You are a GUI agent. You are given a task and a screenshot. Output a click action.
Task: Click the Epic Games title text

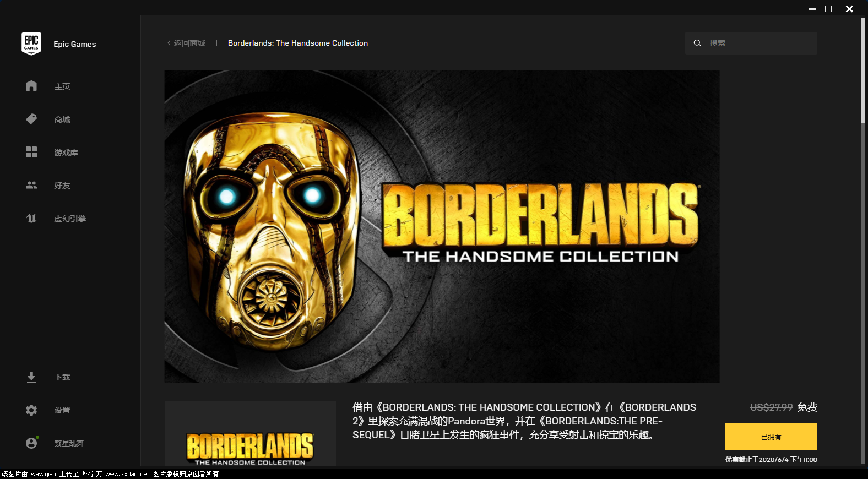pos(75,44)
